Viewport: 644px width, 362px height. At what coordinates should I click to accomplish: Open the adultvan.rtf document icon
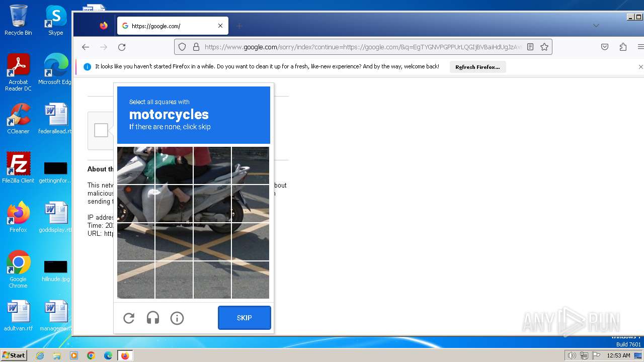pos(18,316)
